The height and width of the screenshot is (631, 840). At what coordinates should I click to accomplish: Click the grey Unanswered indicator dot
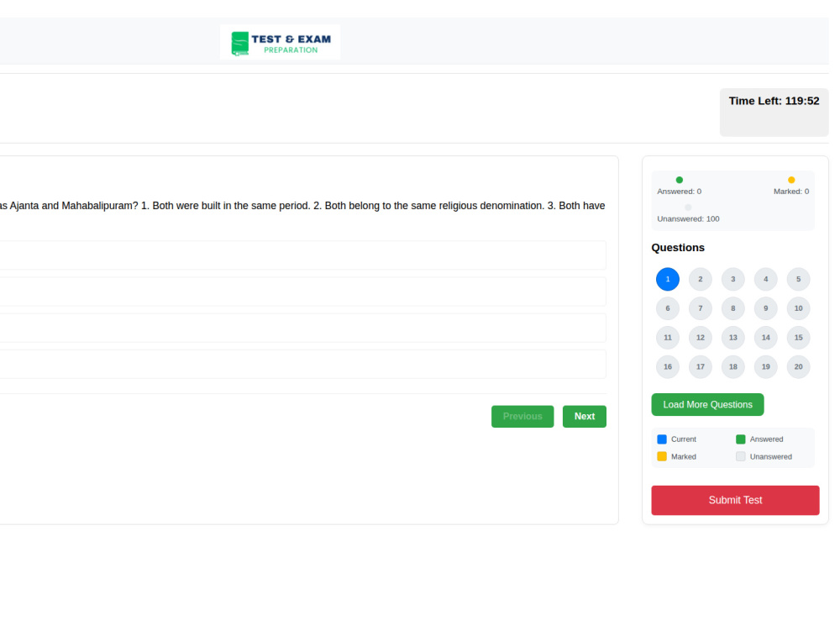pos(688,208)
